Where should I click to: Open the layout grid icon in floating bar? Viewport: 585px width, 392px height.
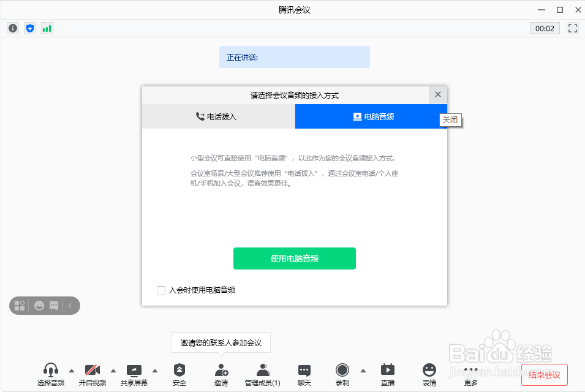click(x=20, y=306)
